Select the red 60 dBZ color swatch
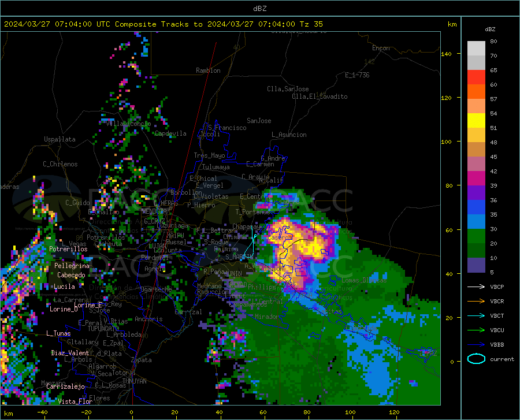520x420 pixels. pyautogui.click(x=476, y=77)
